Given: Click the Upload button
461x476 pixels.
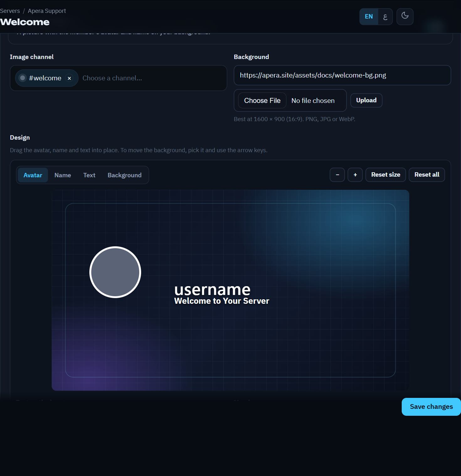Looking at the screenshot, I should 366,100.
